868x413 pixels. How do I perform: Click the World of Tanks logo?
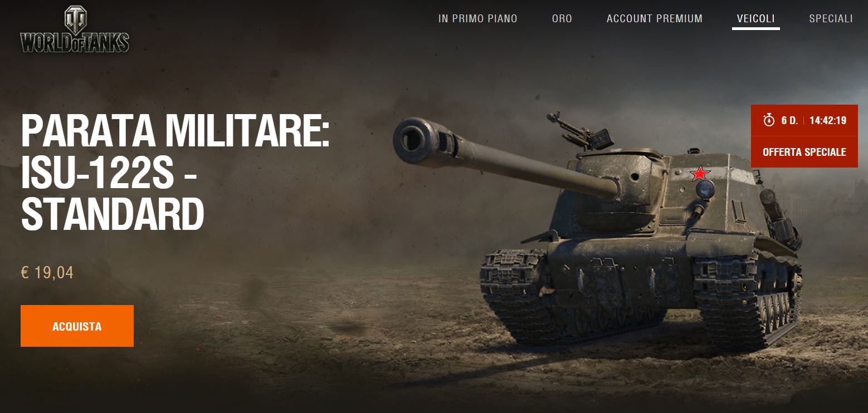(75, 29)
